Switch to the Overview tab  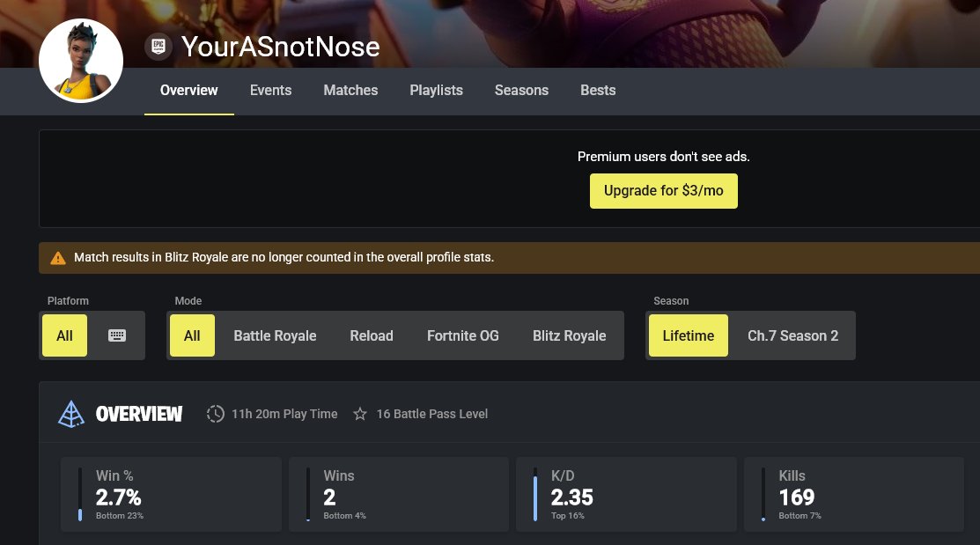click(x=188, y=90)
